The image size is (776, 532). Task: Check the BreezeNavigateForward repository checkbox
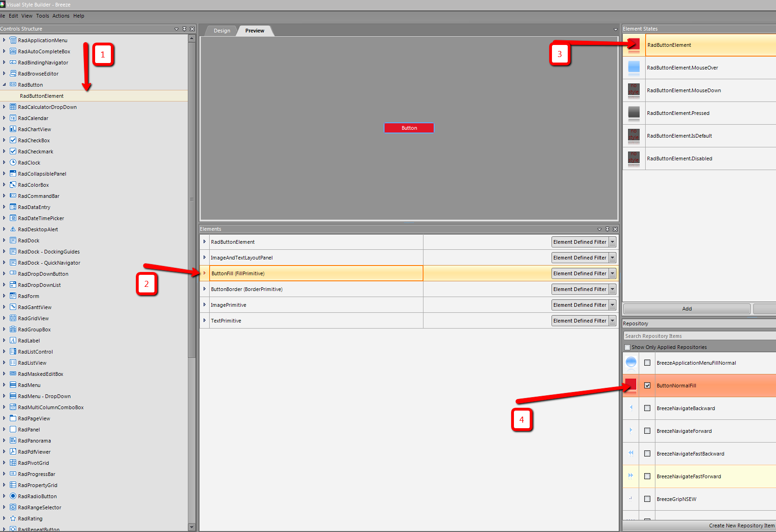647,431
